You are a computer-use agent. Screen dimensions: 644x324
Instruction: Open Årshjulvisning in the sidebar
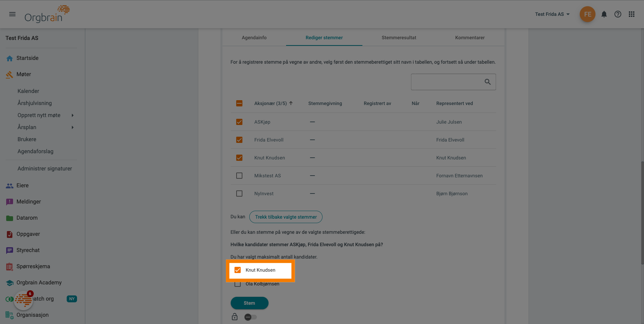pos(35,103)
